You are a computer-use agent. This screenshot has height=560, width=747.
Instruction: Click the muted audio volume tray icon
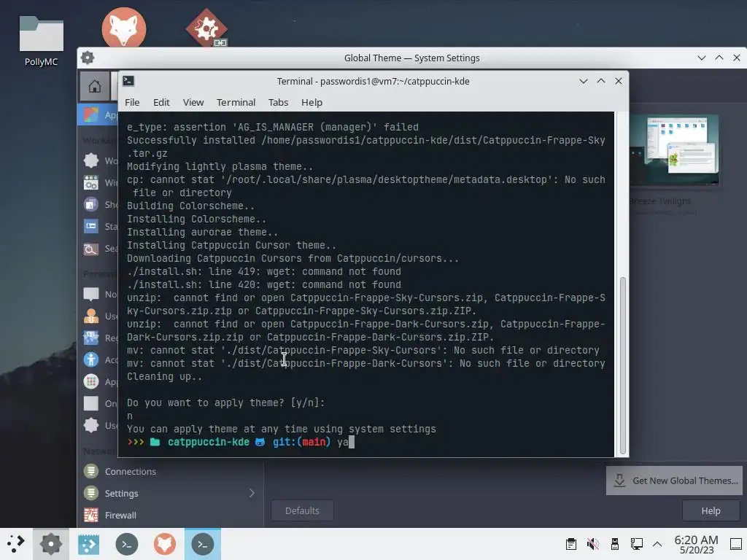592,544
